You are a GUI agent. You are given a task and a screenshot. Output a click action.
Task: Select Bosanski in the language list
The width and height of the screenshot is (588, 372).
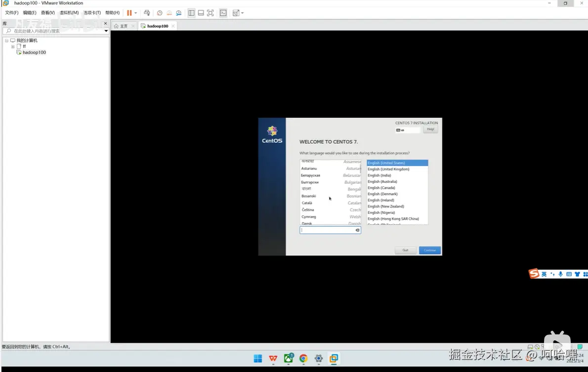click(331, 196)
